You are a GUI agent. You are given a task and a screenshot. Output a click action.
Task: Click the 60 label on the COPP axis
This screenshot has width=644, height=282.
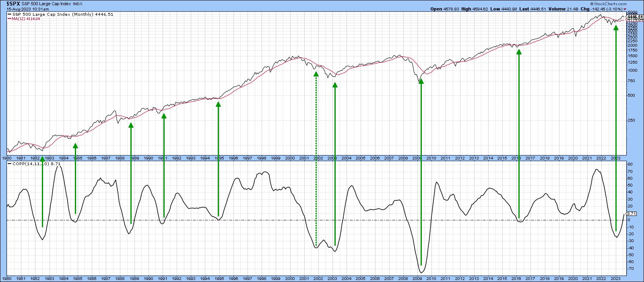click(x=630, y=178)
